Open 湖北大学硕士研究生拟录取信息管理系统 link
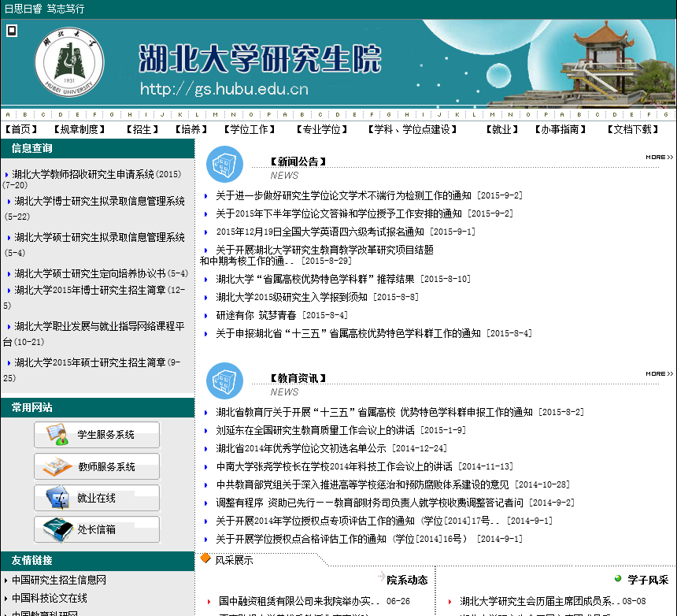 (99, 237)
